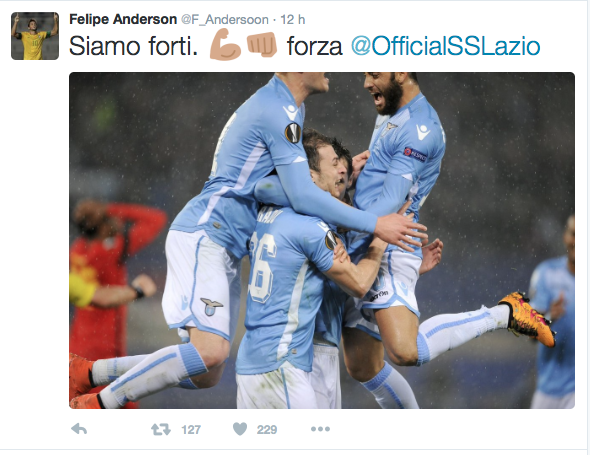Click the orange boot in the photo
This screenshot has width=590, height=455.
pos(527,318)
